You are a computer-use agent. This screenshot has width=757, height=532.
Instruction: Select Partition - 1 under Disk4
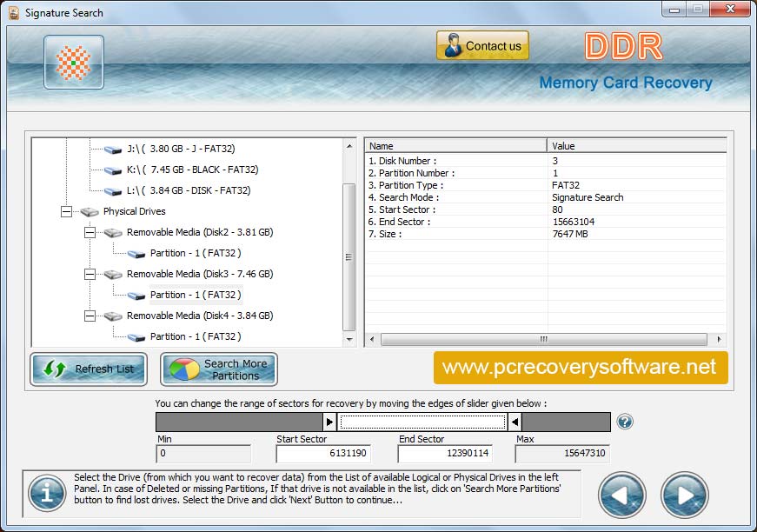[196, 336]
